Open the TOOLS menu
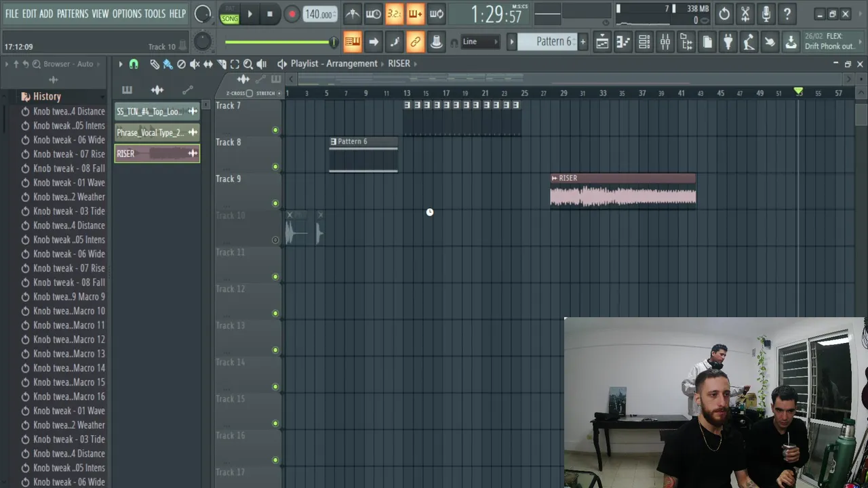 (x=155, y=14)
